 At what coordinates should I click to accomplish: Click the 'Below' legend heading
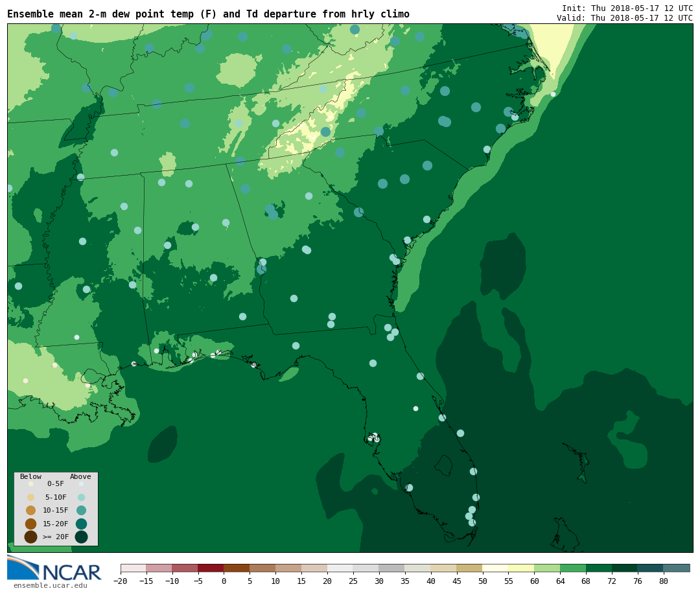31,476
